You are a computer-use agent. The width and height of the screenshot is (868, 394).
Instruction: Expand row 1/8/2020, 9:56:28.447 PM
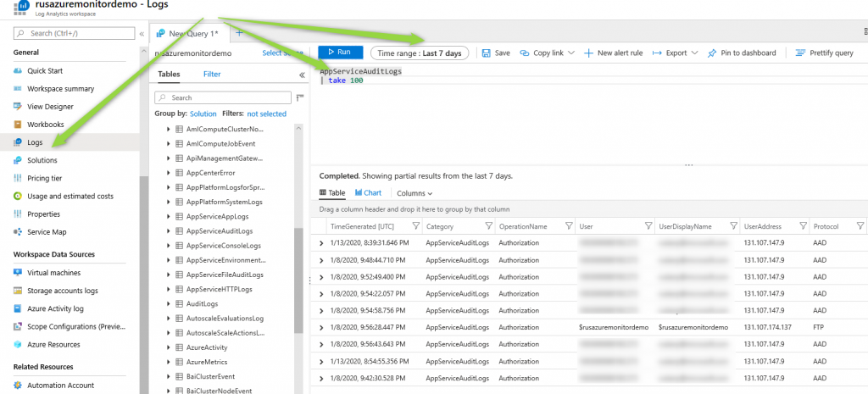[x=321, y=328]
